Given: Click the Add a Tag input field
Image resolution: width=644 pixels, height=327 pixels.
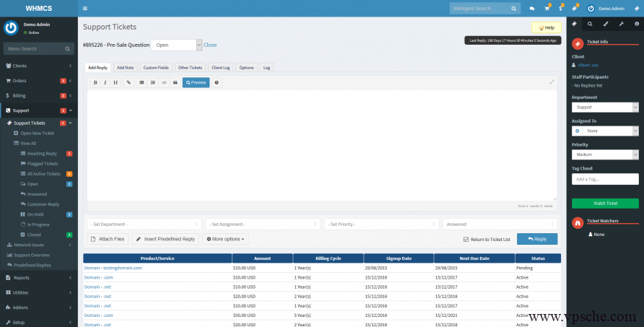Looking at the screenshot, I should tap(604, 179).
